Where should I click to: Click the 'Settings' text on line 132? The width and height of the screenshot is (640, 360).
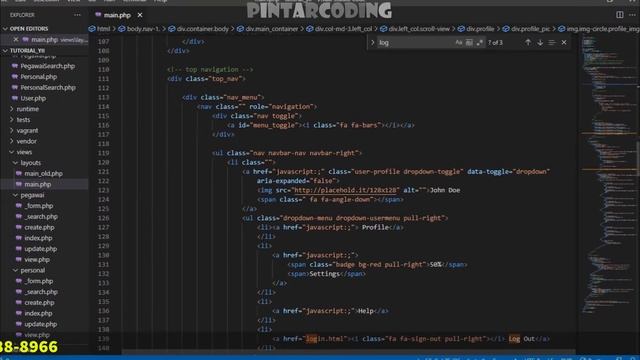(x=324, y=274)
